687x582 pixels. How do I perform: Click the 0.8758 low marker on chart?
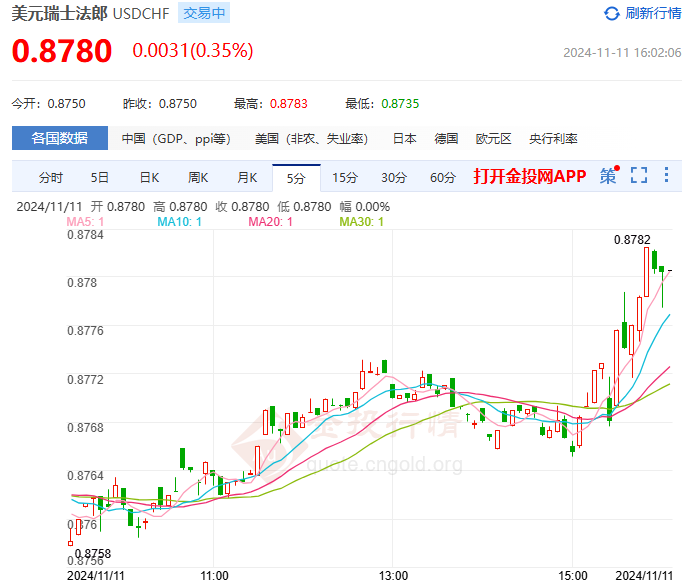coord(93,554)
